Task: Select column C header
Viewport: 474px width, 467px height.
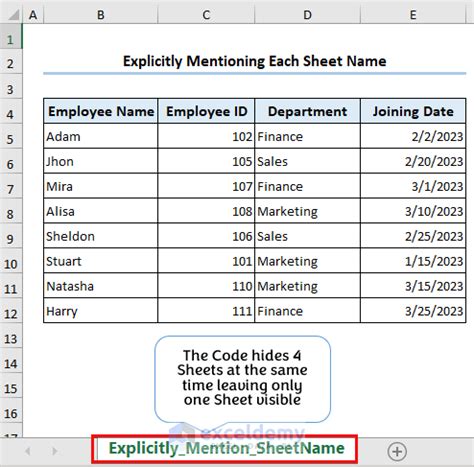Action: coord(206,15)
